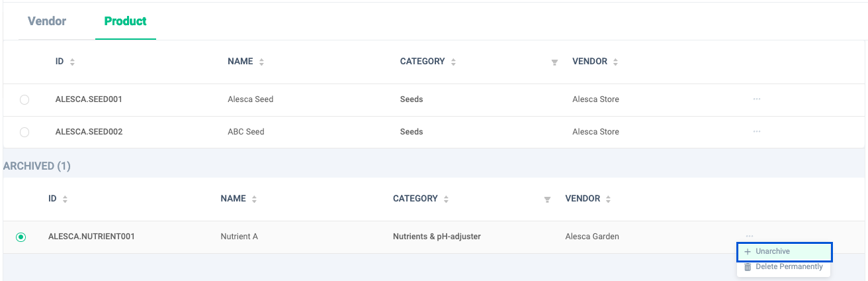Switch to the Product tab
The image size is (868, 281).
(x=125, y=21)
